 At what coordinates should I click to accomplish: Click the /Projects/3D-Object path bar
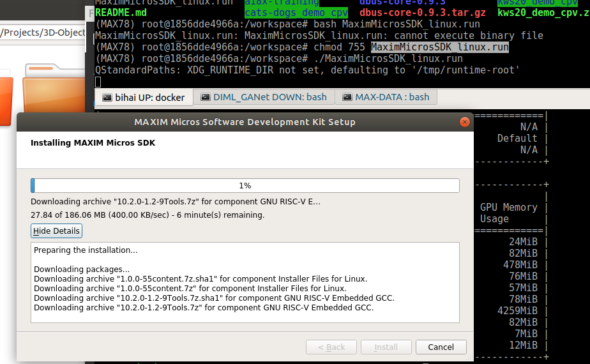pyautogui.click(x=43, y=33)
